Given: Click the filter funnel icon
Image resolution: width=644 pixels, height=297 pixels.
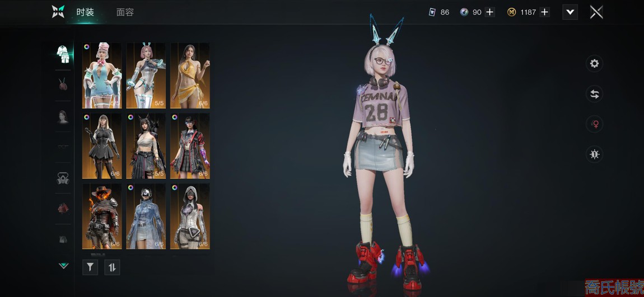Looking at the screenshot, I should click(90, 267).
